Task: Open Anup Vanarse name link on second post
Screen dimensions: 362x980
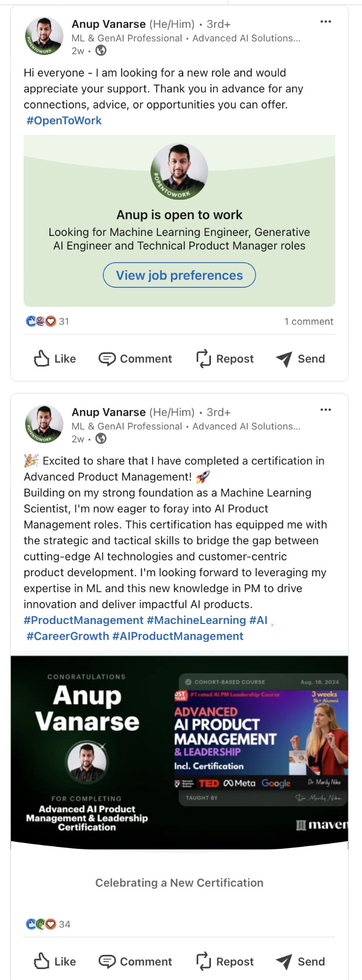Action: point(109,412)
